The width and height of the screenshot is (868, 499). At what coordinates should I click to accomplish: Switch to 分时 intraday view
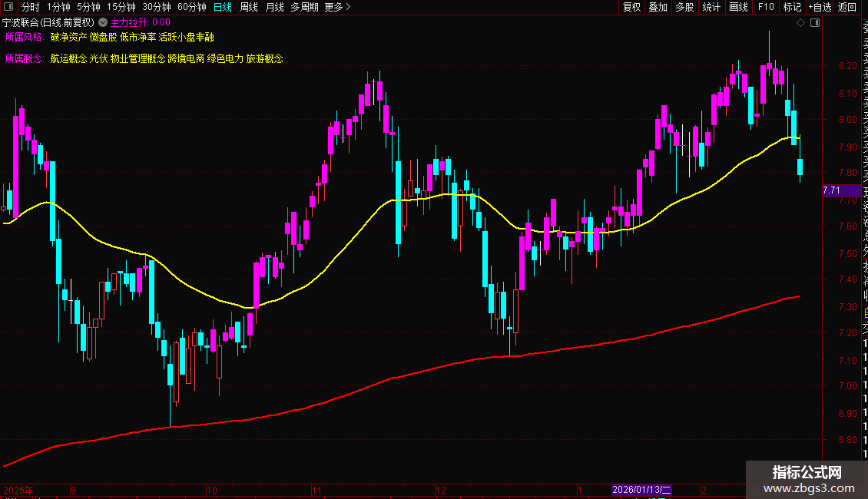(31, 7)
